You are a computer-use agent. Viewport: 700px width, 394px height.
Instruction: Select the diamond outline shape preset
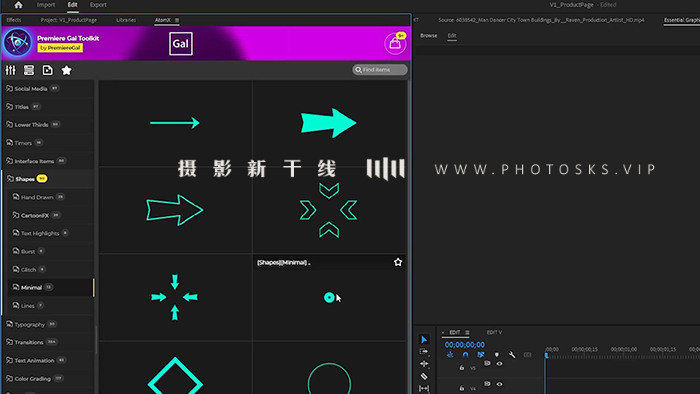(x=175, y=376)
